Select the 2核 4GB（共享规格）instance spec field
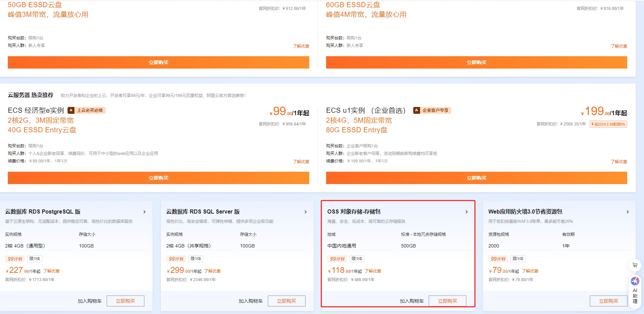The width and height of the screenshot is (644, 314). (x=200, y=246)
